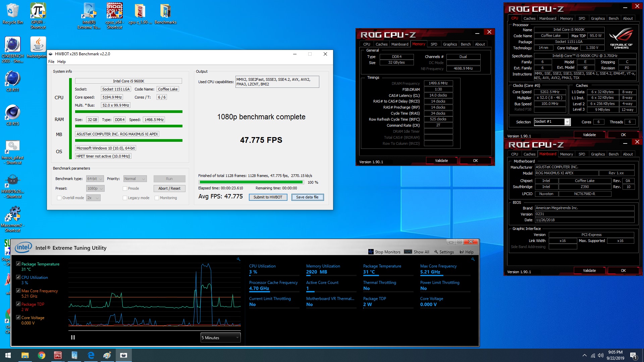Click the Save data file button

(307, 197)
